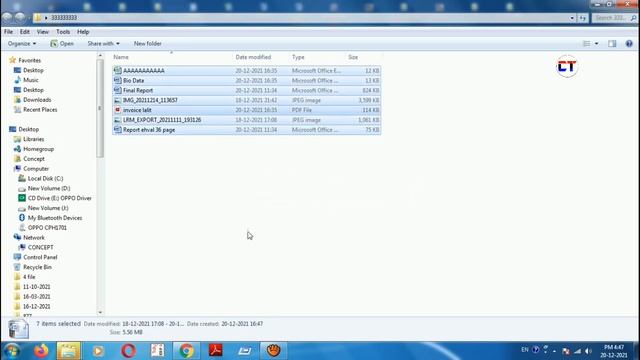640x360 pixels.
Task: Open My Bluetooth Devices
Action: tap(54, 218)
